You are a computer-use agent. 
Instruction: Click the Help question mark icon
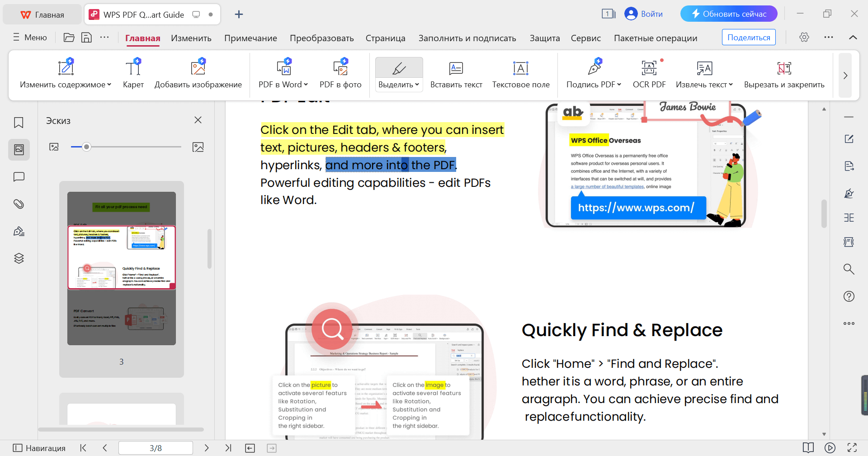click(849, 296)
